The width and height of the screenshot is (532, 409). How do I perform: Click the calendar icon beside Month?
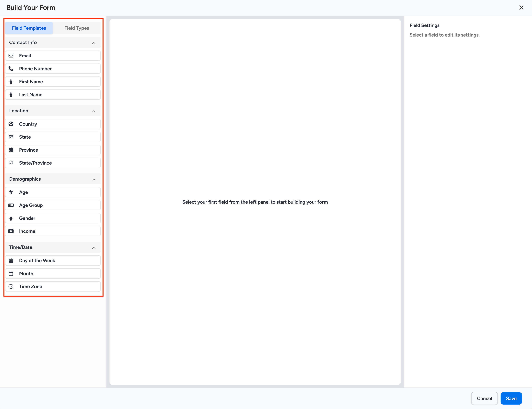click(11, 274)
